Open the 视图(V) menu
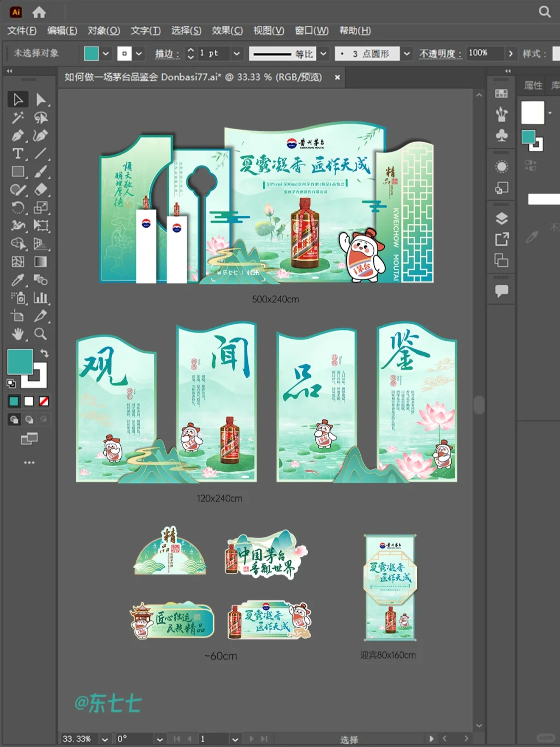This screenshot has height=747, width=560. pyautogui.click(x=269, y=31)
